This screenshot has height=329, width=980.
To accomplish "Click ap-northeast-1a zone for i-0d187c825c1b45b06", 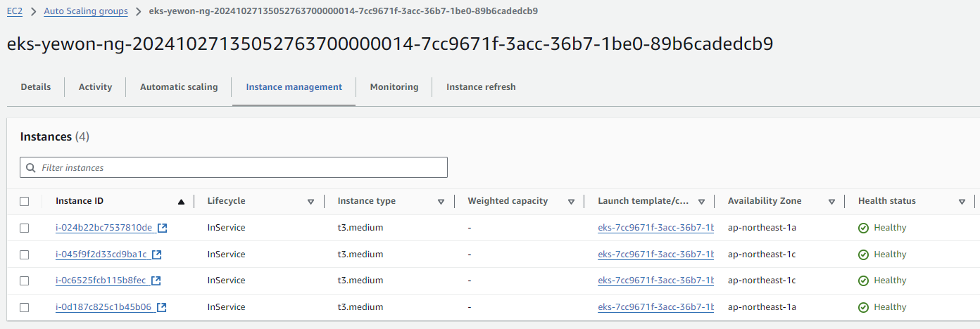I will [762, 307].
